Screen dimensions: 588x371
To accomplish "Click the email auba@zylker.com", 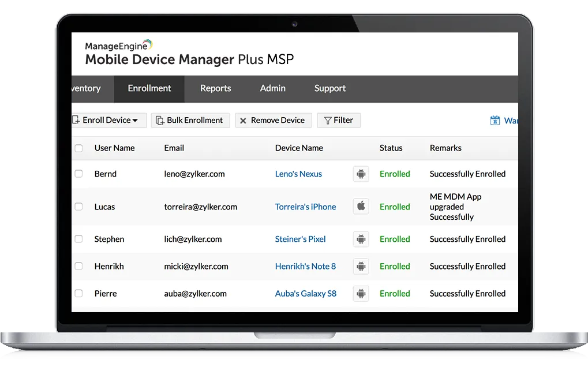I will tap(196, 294).
